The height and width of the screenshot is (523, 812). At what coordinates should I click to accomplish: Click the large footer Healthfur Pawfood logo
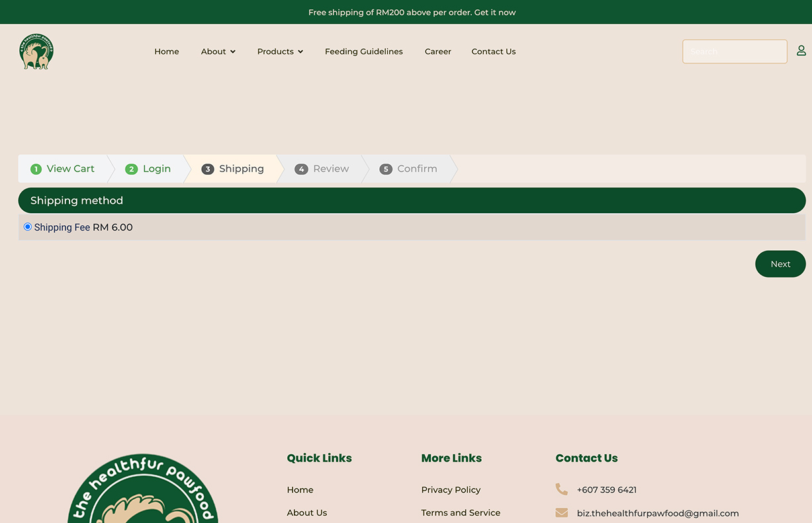pos(143,490)
